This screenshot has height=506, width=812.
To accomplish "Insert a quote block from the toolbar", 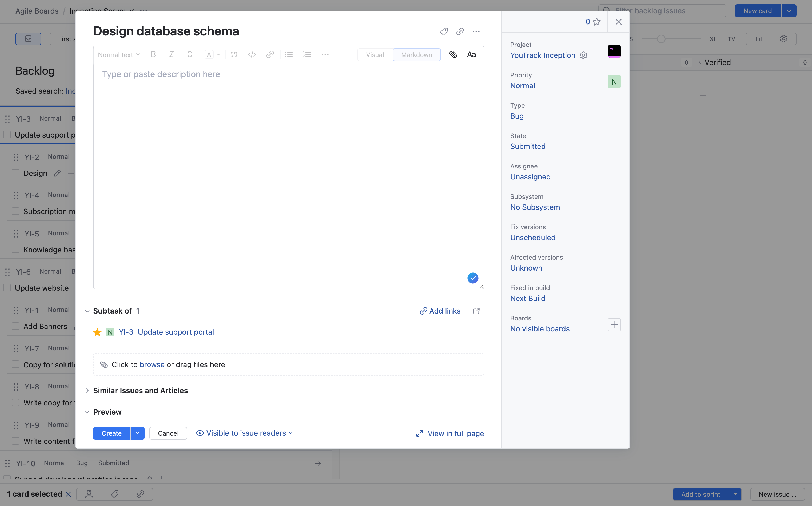I will [234, 55].
